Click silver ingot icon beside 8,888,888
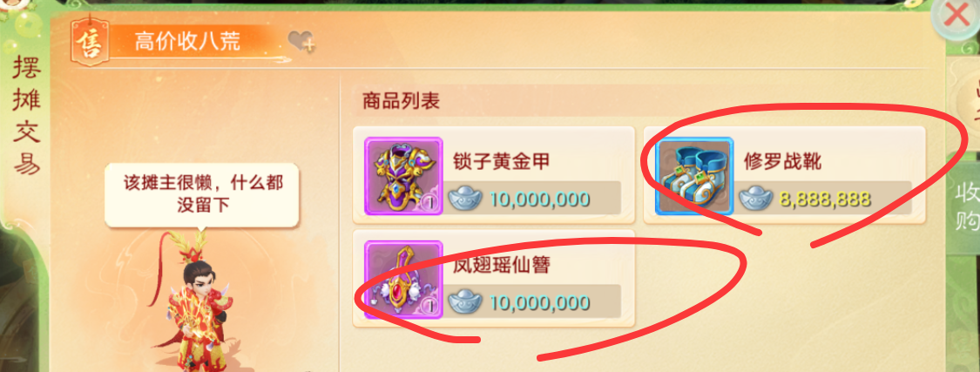This screenshot has width=980, height=372. click(x=756, y=198)
